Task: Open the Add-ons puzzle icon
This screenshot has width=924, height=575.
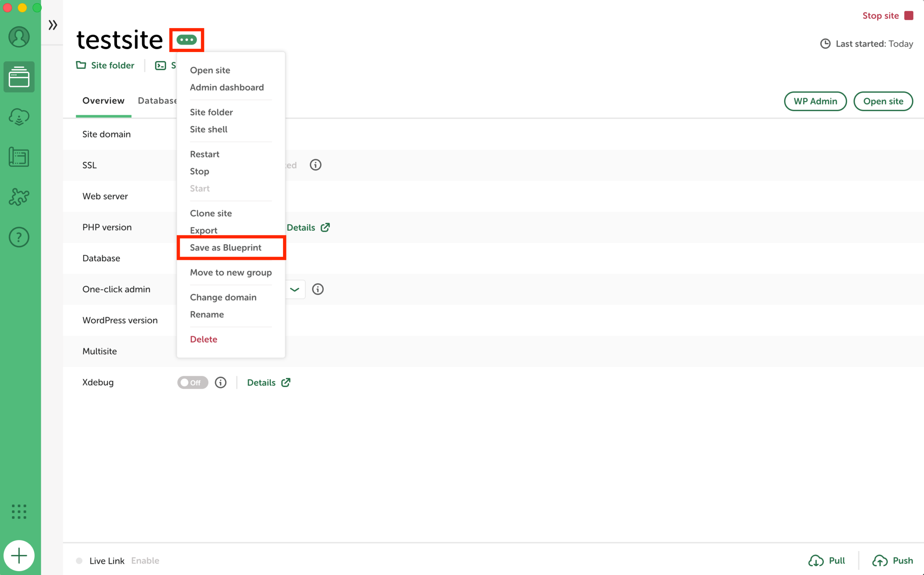Action: (x=19, y=197)
